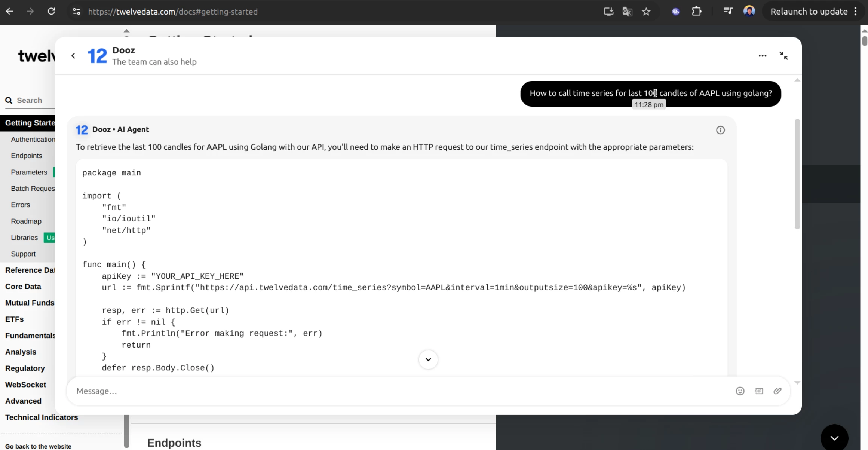
Task: Bookmark this page with star icon
Action: pos(646,12)
